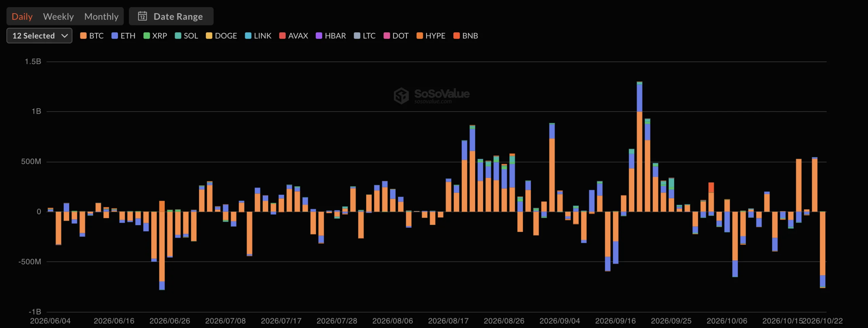Click the AVAX red color swatch

pyautogui.click(x=282, y=36)
